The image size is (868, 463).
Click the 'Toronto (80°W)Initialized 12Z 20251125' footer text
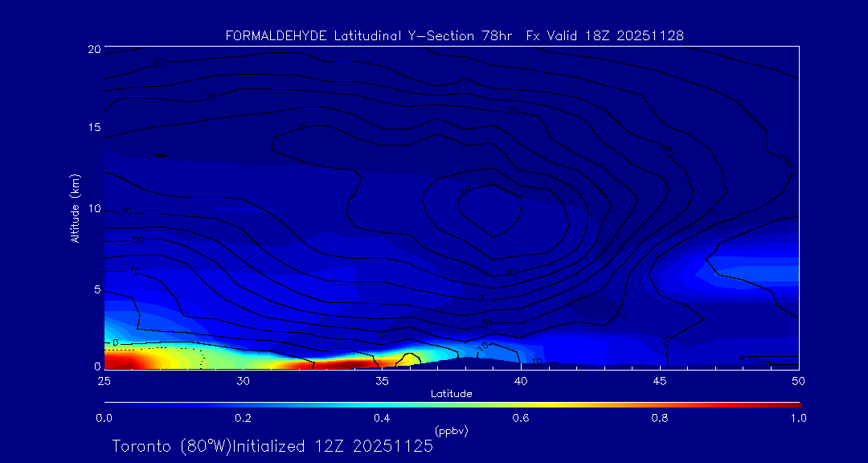pyautogui.click(x=272, y=446)
